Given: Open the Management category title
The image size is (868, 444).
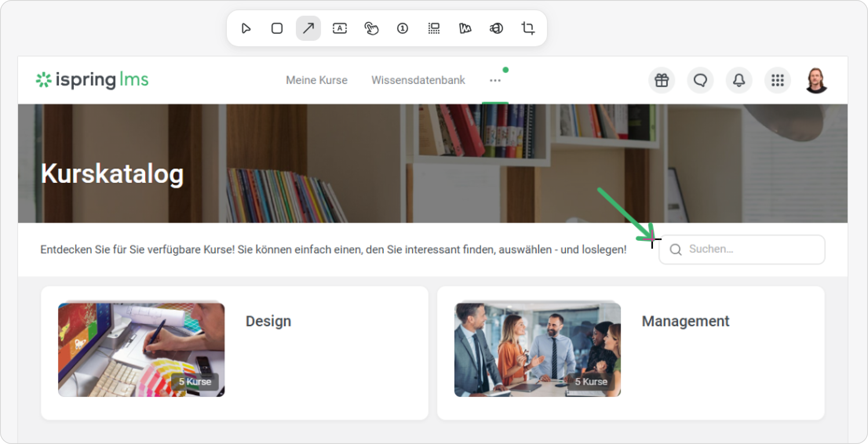Looking at the screenshot, I should [x=686, y=321].
